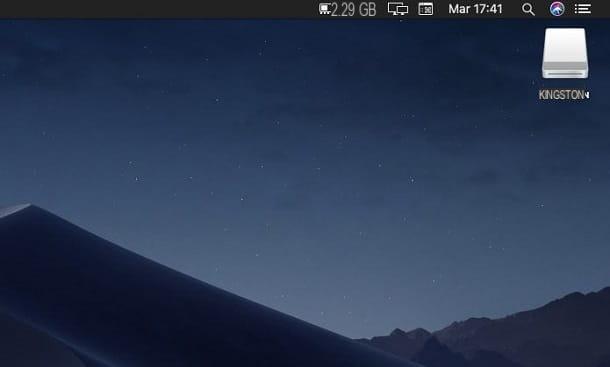Open the memory chip status icon
The image size is (610, 367).
point(324,9)
